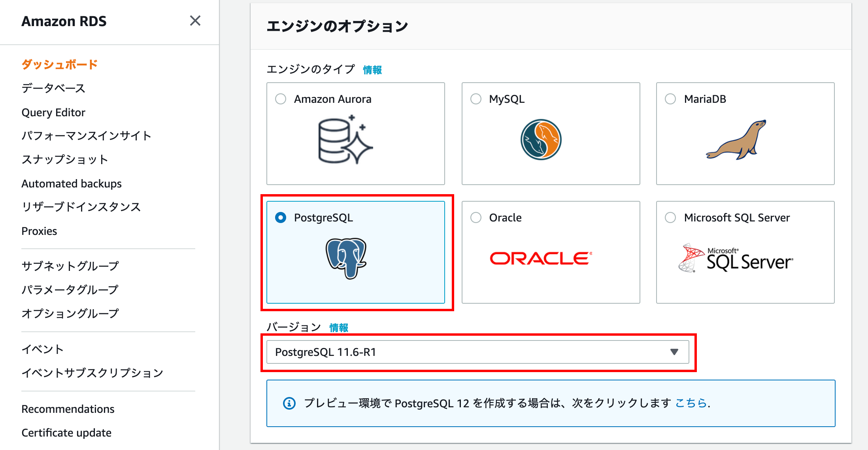This screenshot has width=868, height=450.
Task: Click the info icon in the preview banner
Action: coord(289,403)
